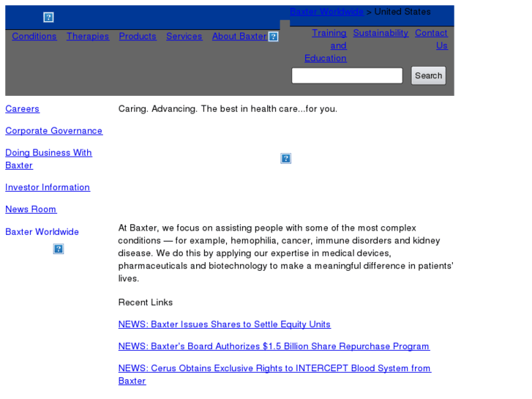Open Doing Business With Baxter link
Screen dimensions: 532x399
pos(48,159)
